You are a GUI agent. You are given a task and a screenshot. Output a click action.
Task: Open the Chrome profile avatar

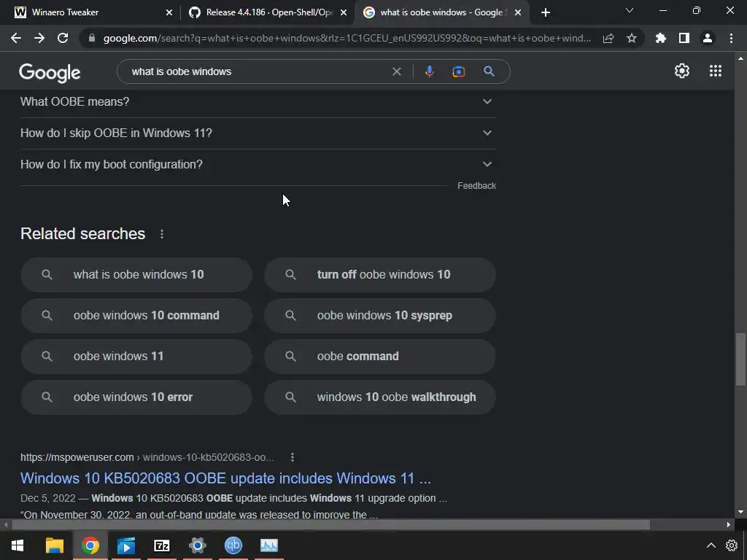708,38
